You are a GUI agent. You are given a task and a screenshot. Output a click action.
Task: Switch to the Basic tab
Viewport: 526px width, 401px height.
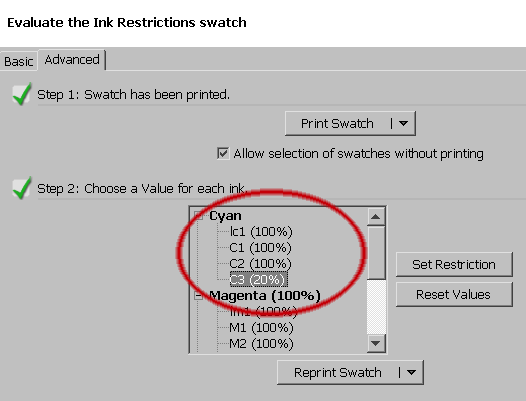[x=18, y=61]
